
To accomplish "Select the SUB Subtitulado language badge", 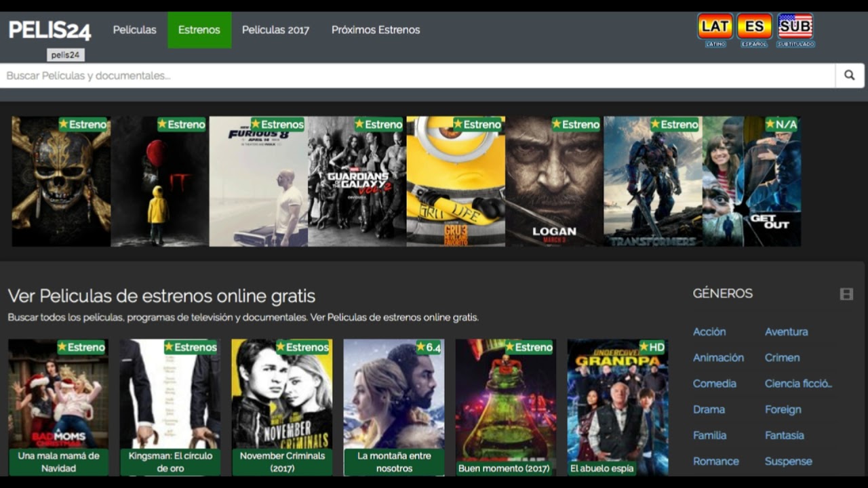I will (x=795, y=30).
